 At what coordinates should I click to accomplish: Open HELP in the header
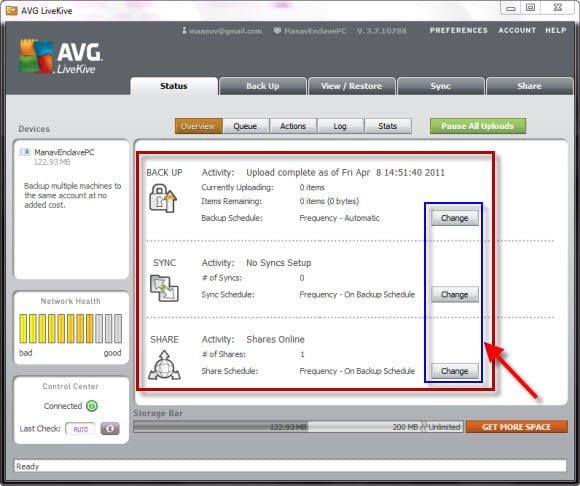coord(556,30)
